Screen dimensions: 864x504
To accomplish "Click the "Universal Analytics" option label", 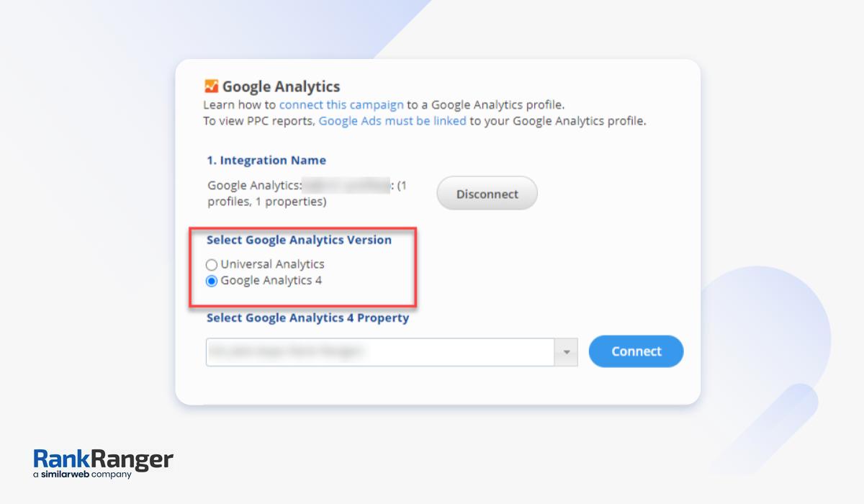I will pyautogui.click(x=272, y=264).
